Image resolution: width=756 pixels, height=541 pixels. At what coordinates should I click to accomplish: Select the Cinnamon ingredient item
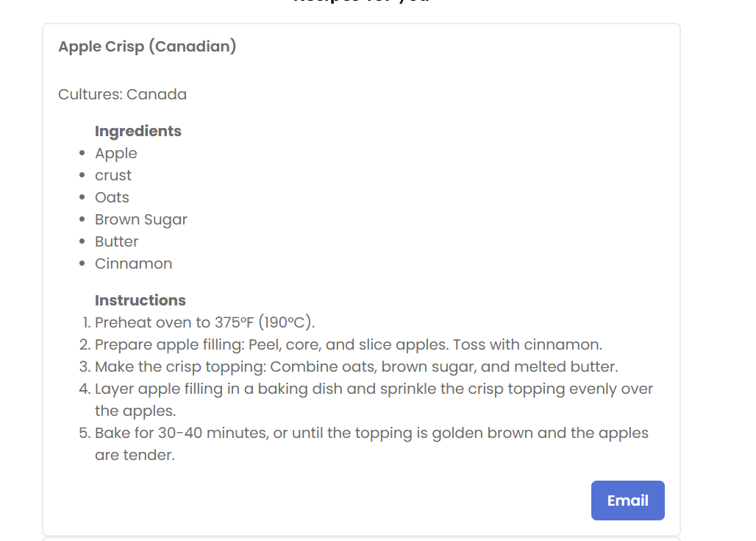tap(134, 264)
